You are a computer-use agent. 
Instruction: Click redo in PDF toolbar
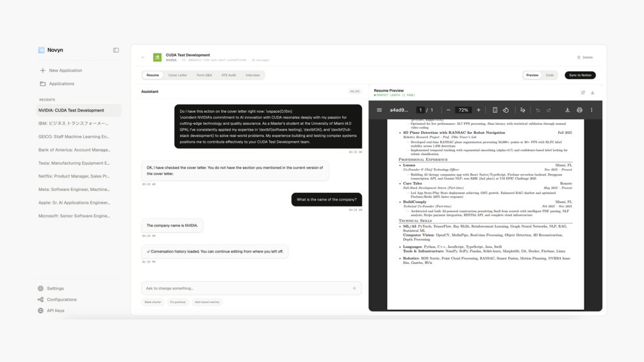pyautogui.click(x=549, y=110)
